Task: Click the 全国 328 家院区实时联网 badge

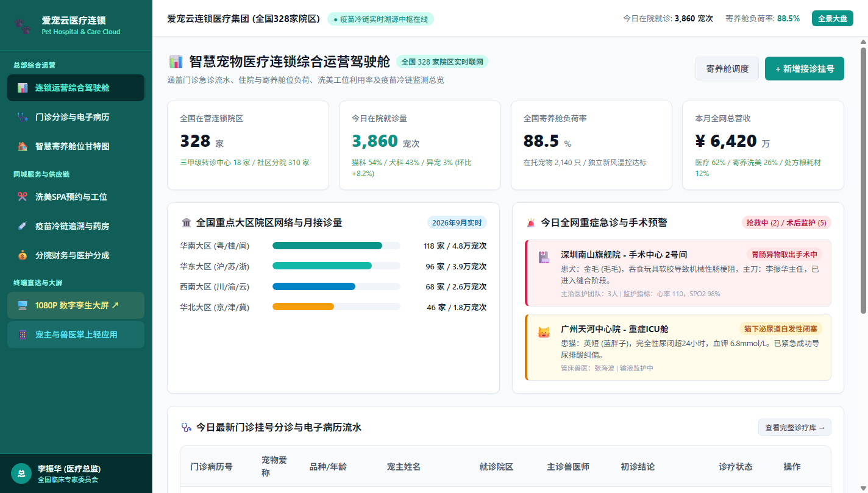Action: 442,62
